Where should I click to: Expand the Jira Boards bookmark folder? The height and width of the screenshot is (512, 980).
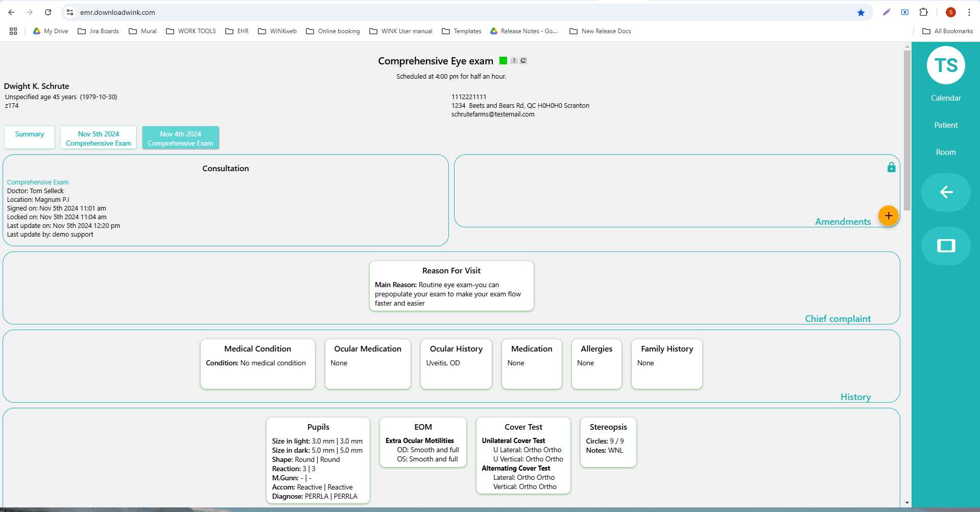tap(99, 31)
